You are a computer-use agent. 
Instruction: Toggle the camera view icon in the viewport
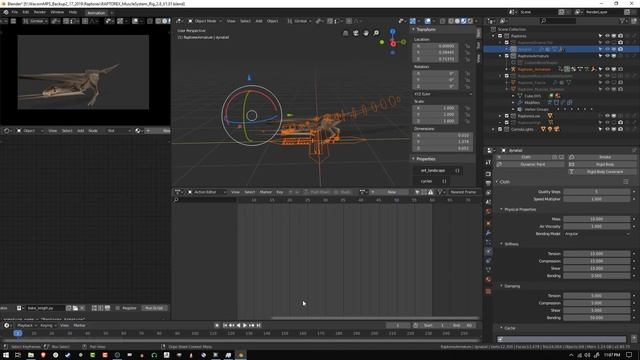click(356, 33)
